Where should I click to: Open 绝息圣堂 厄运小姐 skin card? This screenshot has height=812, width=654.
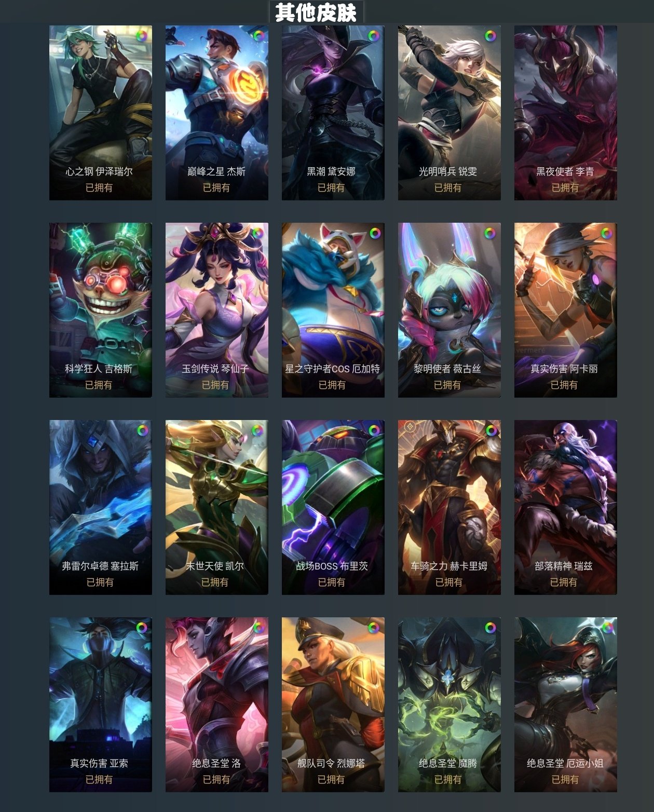(x=565, y=705)
